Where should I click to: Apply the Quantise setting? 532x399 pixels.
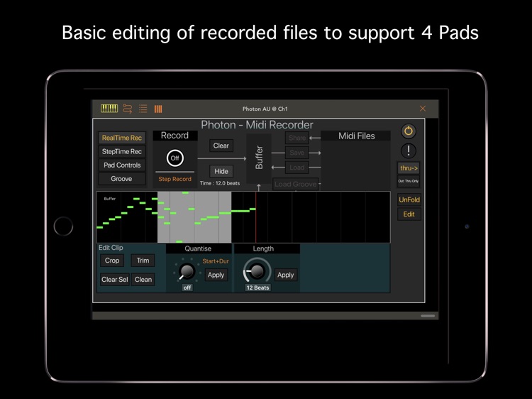pos(216,275)
